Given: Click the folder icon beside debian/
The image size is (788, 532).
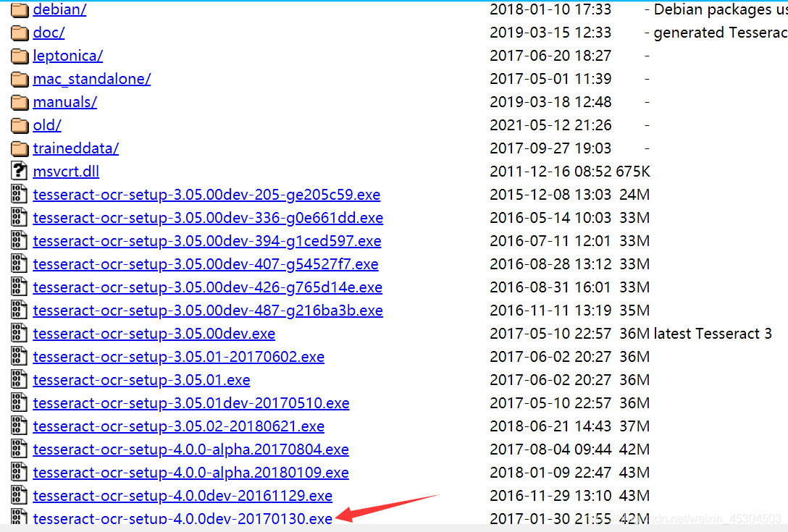Looking at the screenshot, I should point(20,9).
